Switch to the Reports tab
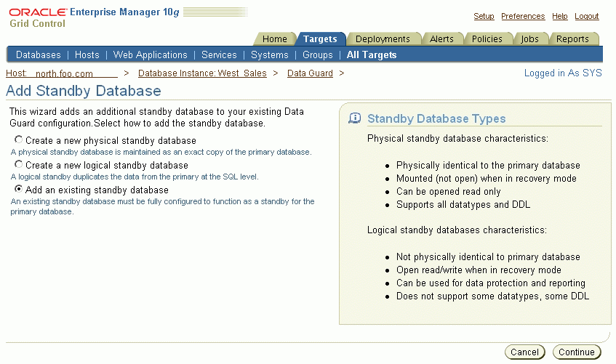The height and width of the screenshot is (364, 616). point(573,39)
